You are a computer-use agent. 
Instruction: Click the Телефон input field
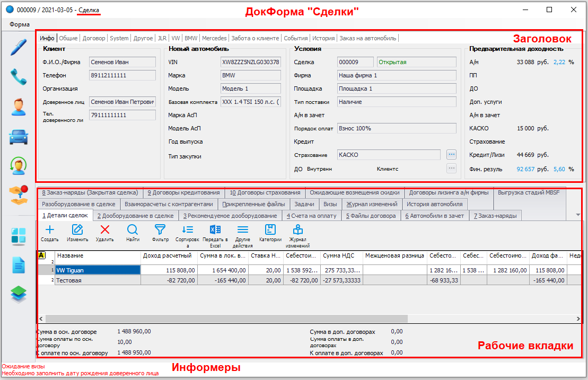coord(122,76)
